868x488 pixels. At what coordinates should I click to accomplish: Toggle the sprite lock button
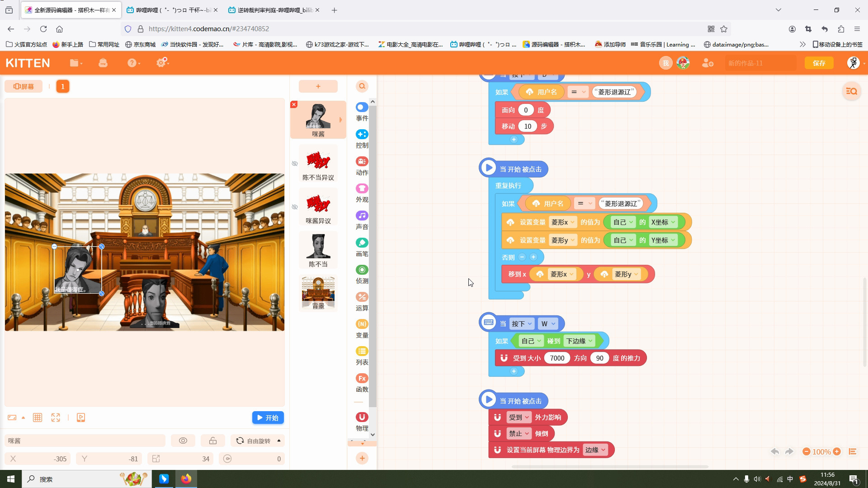213,441
